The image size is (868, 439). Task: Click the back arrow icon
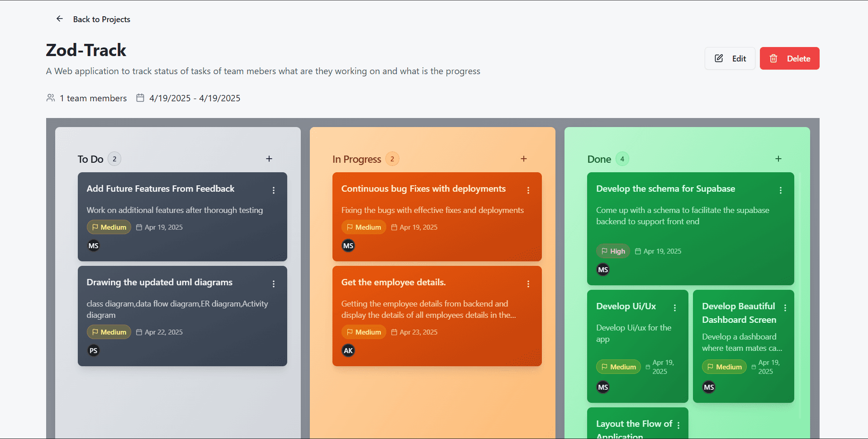(60, 19)
